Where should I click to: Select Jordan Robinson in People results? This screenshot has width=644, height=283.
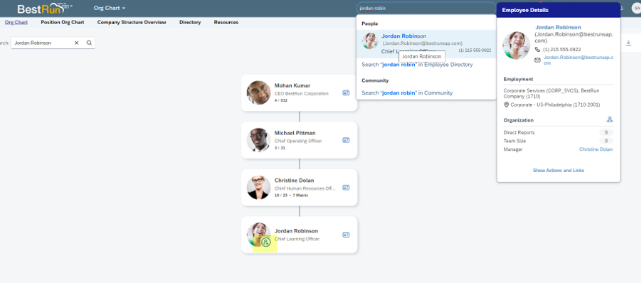pyautogui.click(x=426, y=44)
